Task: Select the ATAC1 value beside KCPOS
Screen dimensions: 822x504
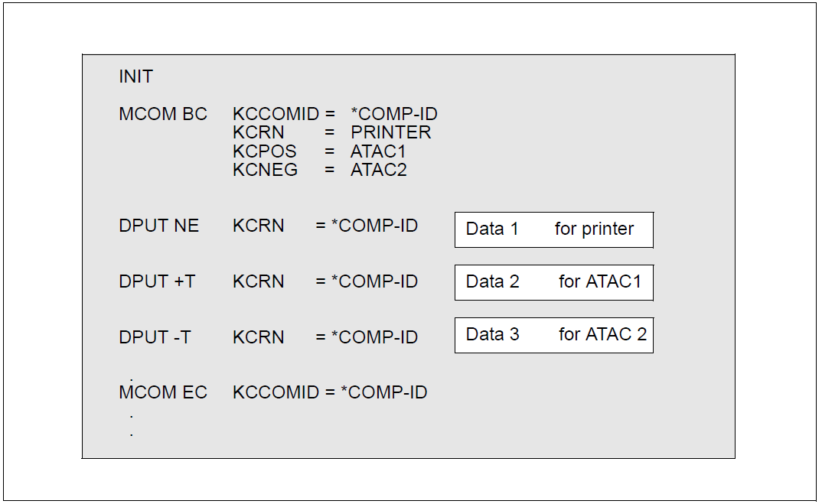Action: [378, 151]
